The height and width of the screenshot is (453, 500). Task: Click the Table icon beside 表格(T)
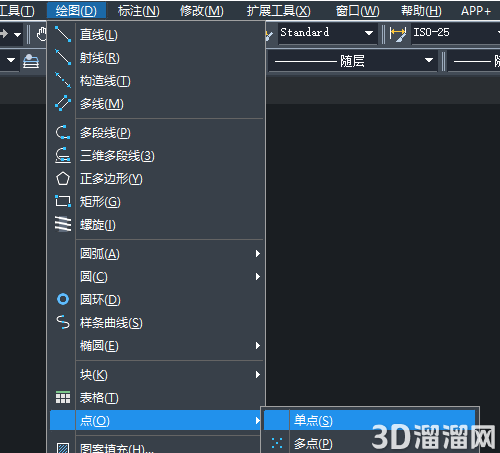pyautogui.click(x=63, y=397)
